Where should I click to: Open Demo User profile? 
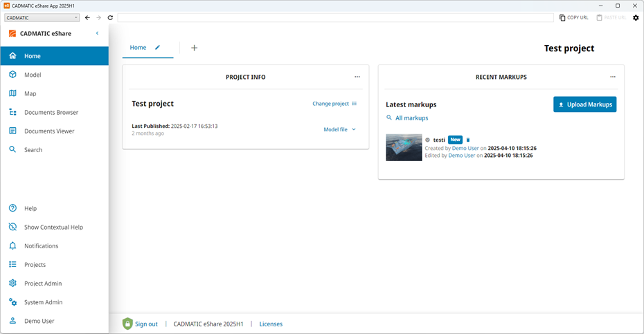click(x=54, y=321)
